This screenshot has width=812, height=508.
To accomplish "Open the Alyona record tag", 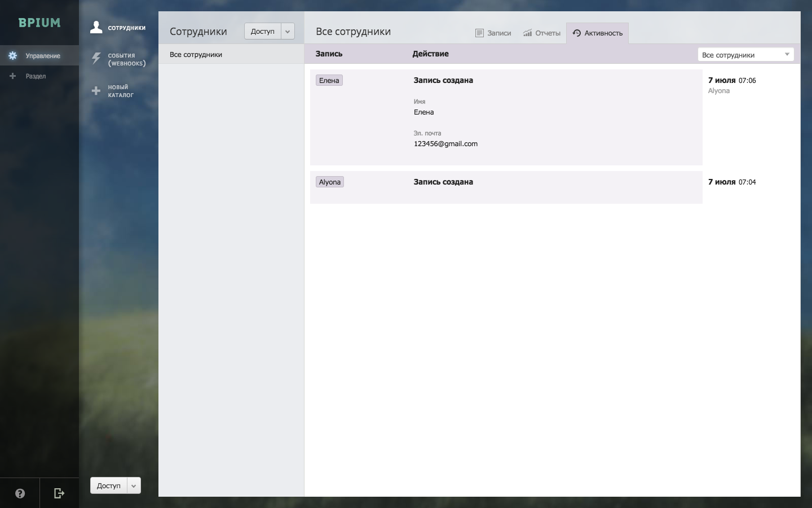I will click(x=330, y=182).
